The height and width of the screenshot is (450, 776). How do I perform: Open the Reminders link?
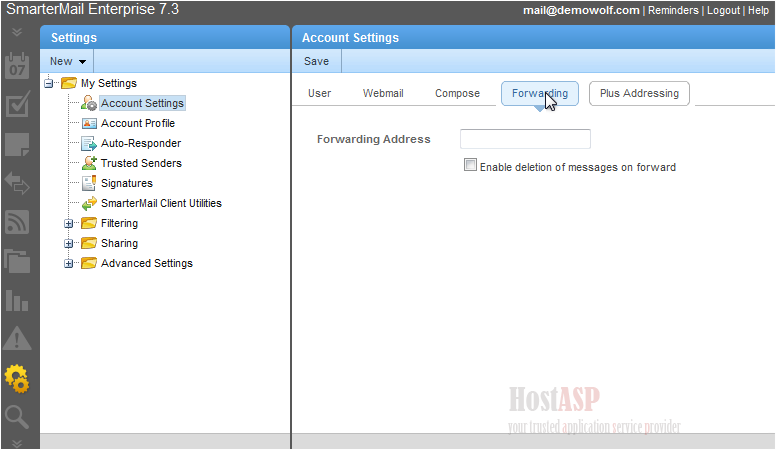tap(673, 10)
